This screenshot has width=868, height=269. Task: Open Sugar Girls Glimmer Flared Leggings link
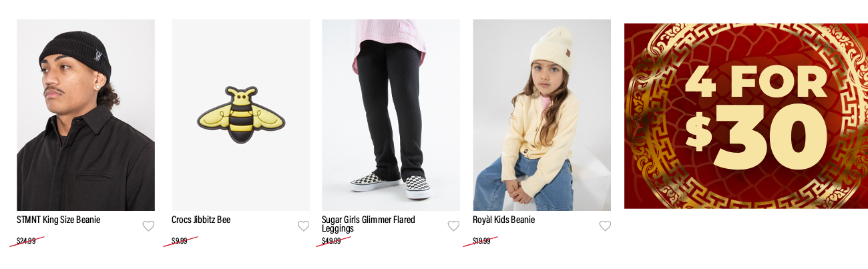pyautogui.click(x=369, y=224)
